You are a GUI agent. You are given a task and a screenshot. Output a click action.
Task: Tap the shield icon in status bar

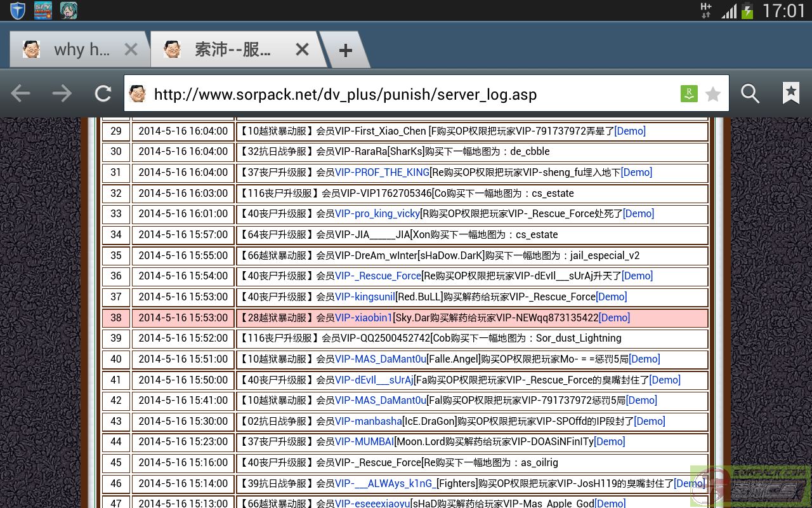tap(17, 10)
